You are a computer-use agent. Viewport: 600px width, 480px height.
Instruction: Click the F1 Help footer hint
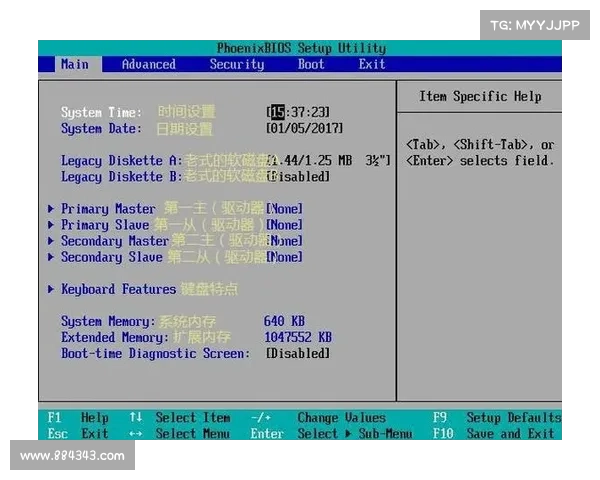pos(78,417)
